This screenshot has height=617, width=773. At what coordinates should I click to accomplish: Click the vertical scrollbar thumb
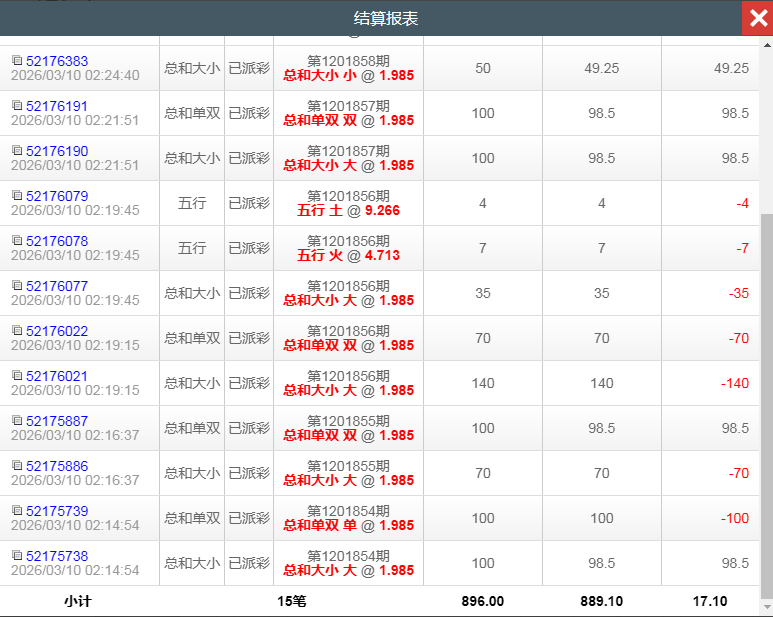pyautogui.click(x=767, y=406)
